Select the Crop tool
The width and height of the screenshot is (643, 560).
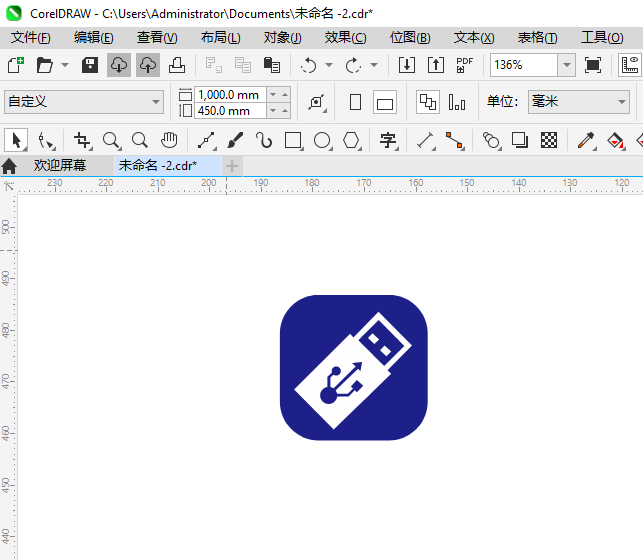[x=82, y=140]
